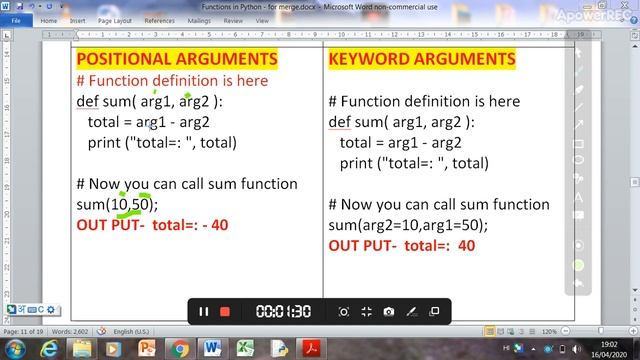Click the tab stop selector at ruler corner

[7, 36]
